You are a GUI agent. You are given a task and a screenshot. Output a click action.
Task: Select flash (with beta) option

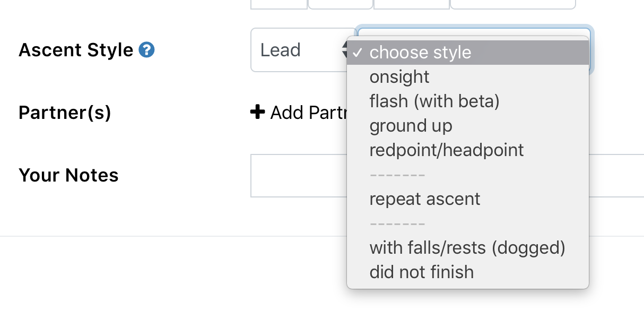point(434,101)
